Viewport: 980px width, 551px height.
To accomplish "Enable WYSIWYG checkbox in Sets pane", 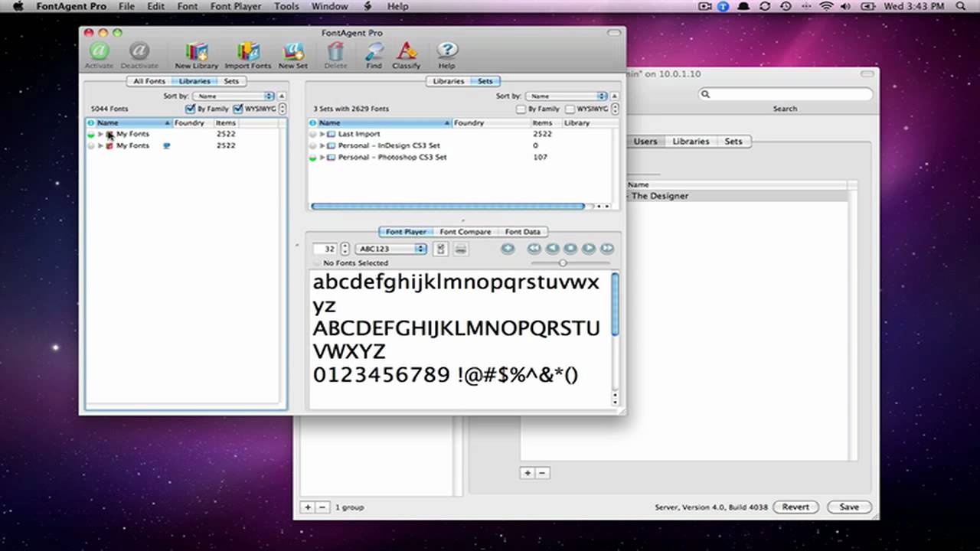I will [x=570, y=109].
